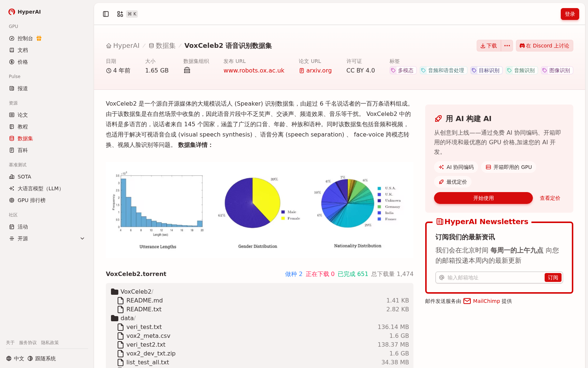Expand the 开源 sidebar chevron

82,238
